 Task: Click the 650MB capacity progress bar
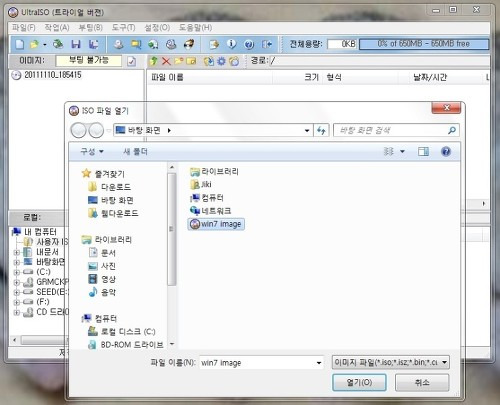[424, 44]
